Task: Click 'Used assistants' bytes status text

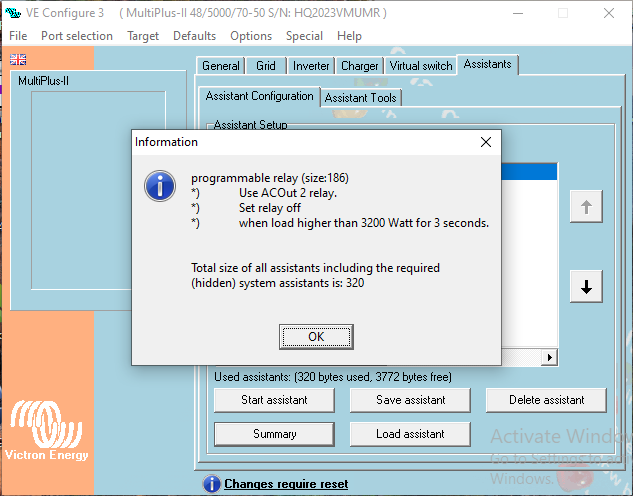Action: coord(333,377)
